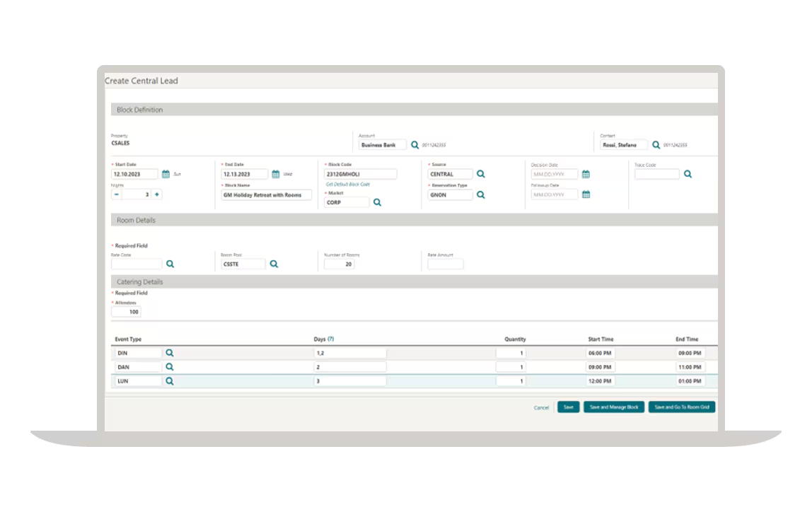Open the Start Date calendar picker
The image size is (812, 512).
click(x=166, y=173)
